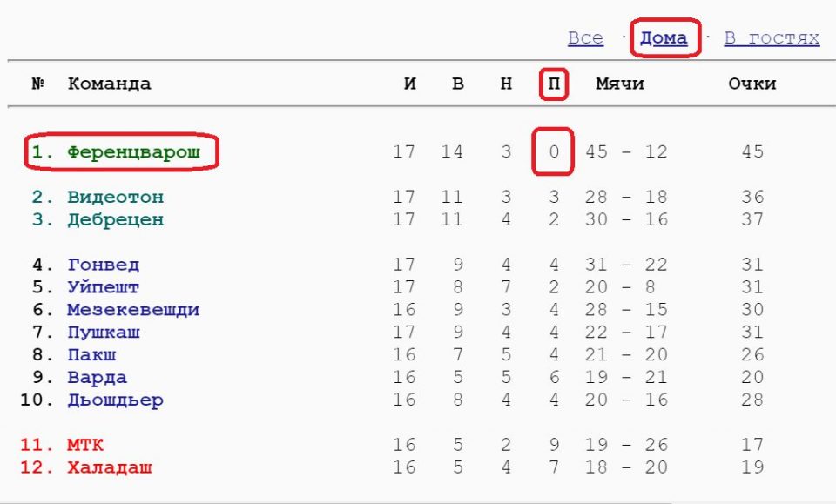Select the Гонвед team link
This screenshot has height=504, width=836.
[x=103, y=265]
